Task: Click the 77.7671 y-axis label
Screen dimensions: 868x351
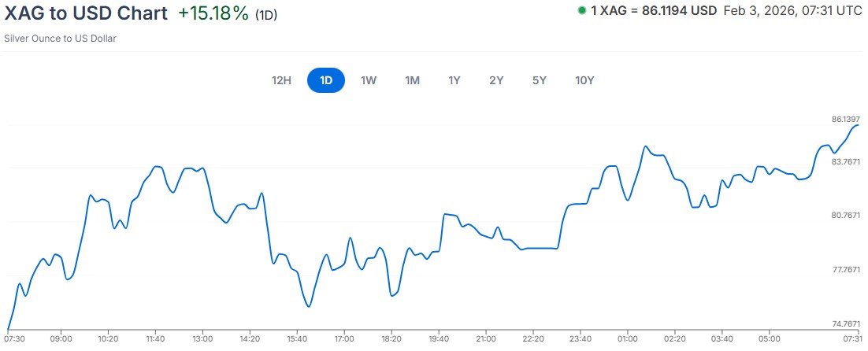Action: 846,270
